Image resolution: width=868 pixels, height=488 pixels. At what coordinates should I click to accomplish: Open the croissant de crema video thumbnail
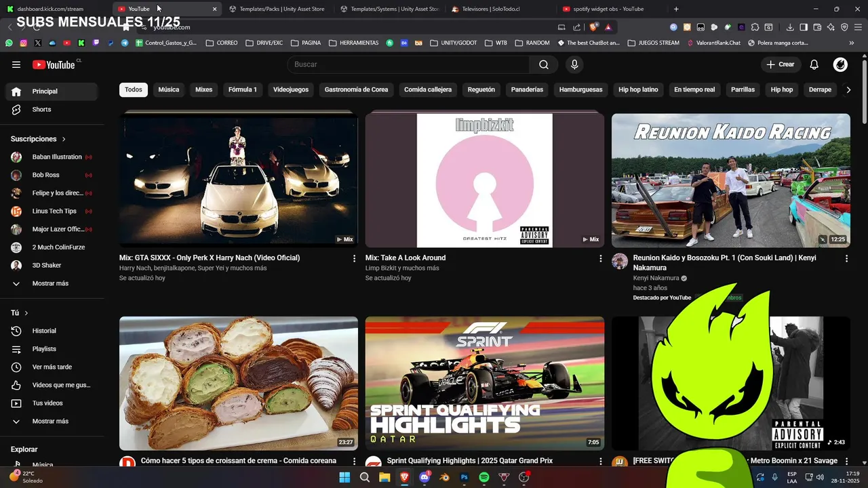239,384
